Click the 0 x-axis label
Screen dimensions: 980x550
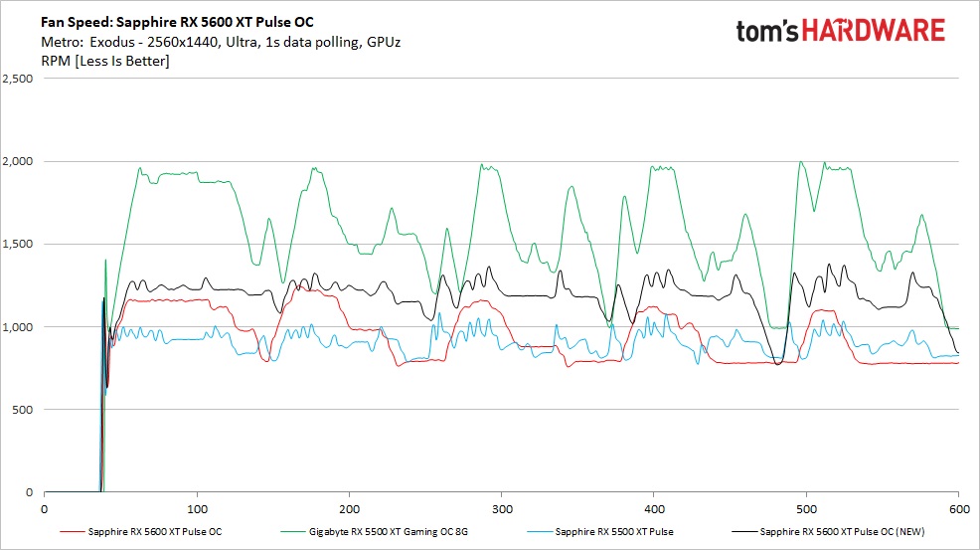point(45,509)
